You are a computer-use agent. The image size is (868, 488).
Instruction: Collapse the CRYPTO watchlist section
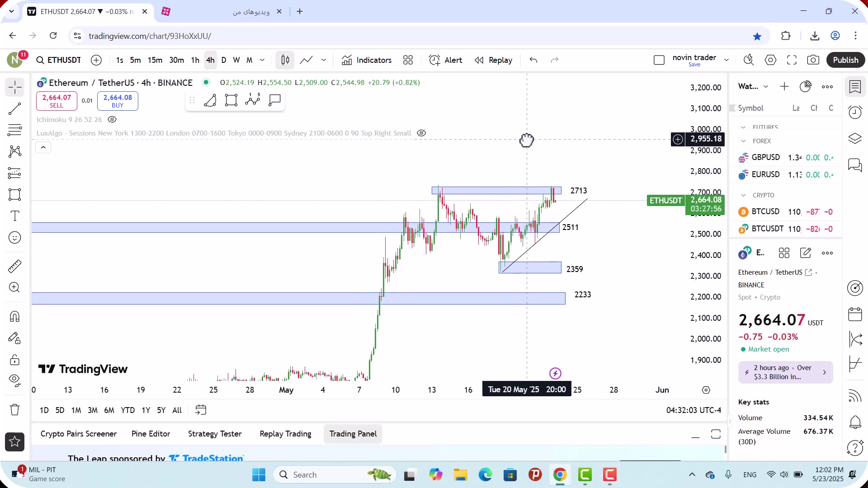coord(743,195)
